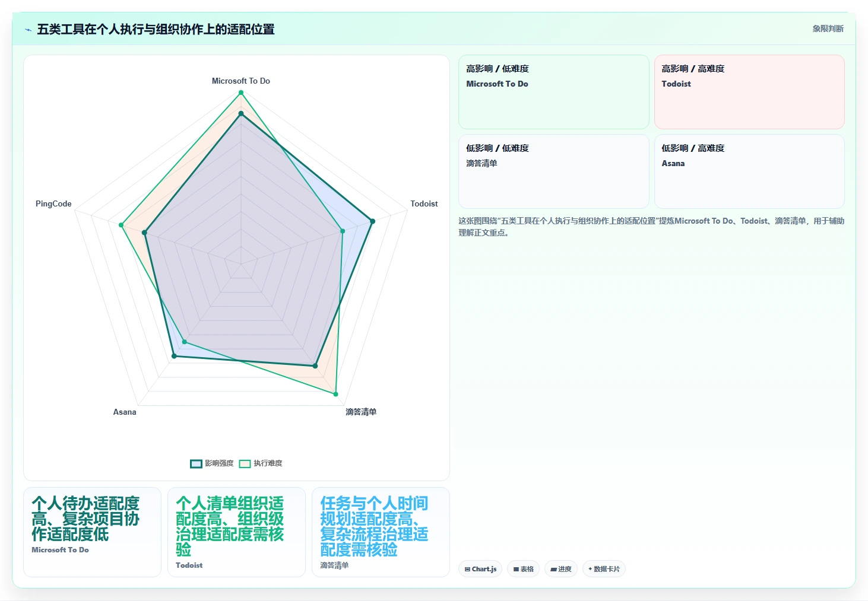Viewport: 868px width, 601px height.
Task: Click Asana text in the quadrant card
Action: pyautogui.click(x=673, y=163)
